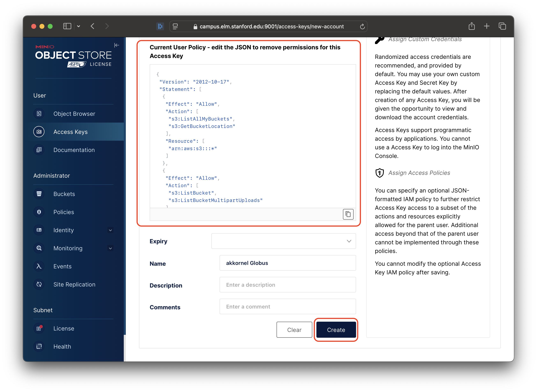Click the Documentation icon
Viewport: 537px width, 392px height.
tap(39, 150)
